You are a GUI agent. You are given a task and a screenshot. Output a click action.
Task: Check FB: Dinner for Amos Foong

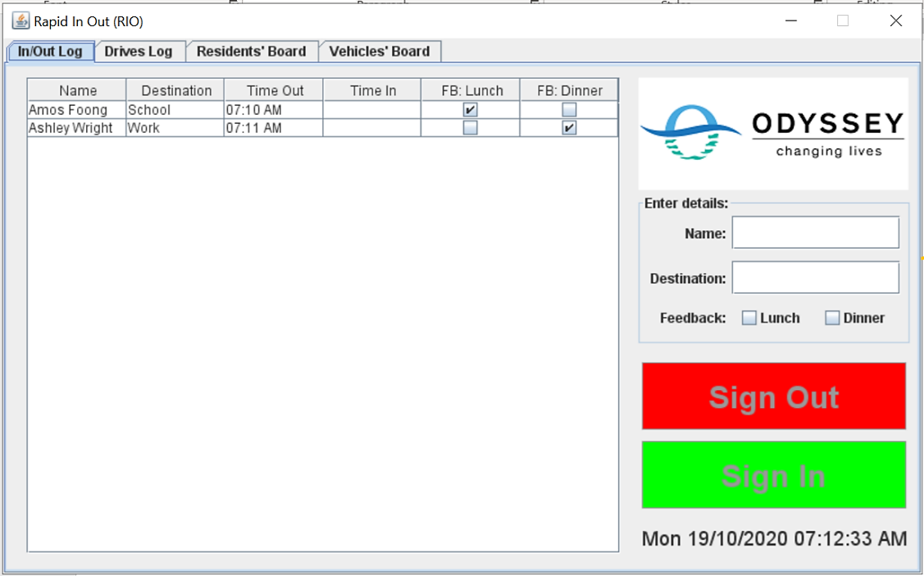coord(569,110)
